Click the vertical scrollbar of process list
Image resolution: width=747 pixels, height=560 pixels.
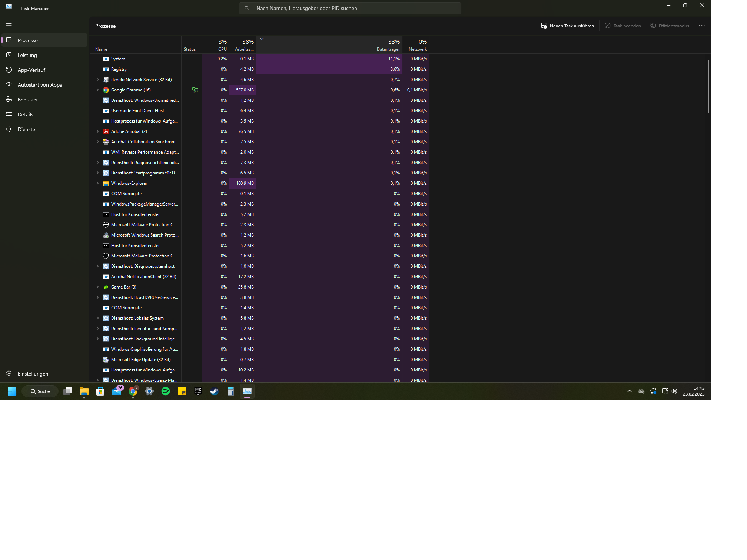[708, 87]
